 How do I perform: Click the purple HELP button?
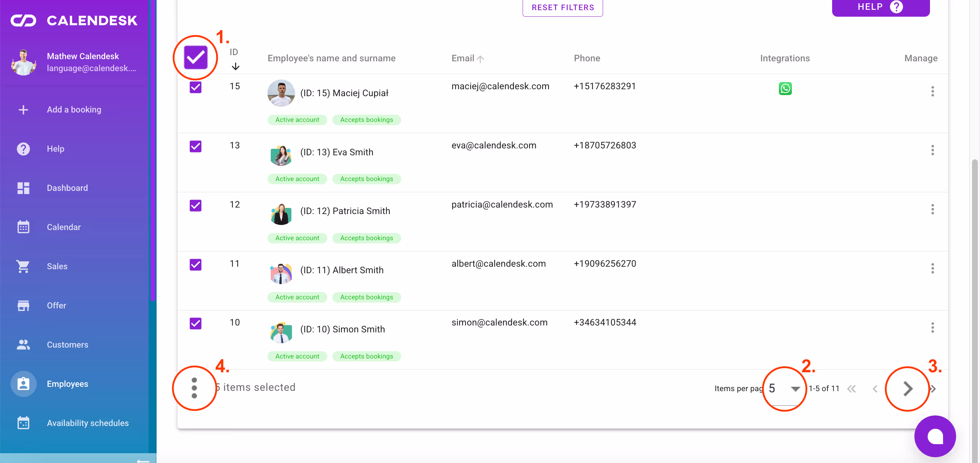[881, 7]
